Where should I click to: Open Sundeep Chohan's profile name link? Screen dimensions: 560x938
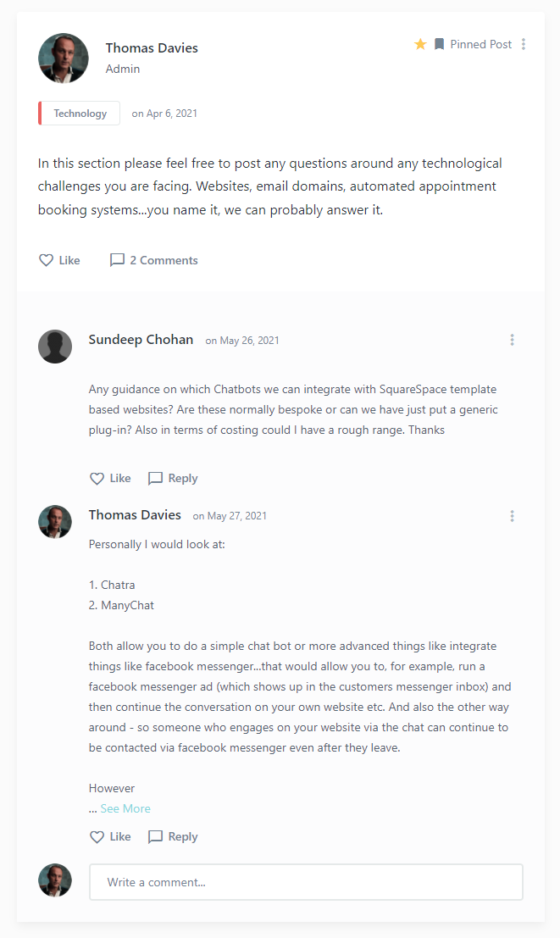(x=141, y=340)
